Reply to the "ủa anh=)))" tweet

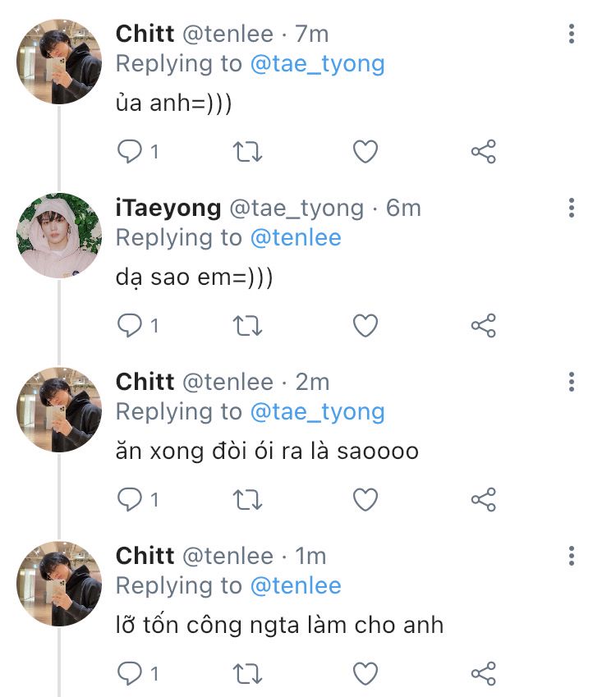[x=129, y=151]
